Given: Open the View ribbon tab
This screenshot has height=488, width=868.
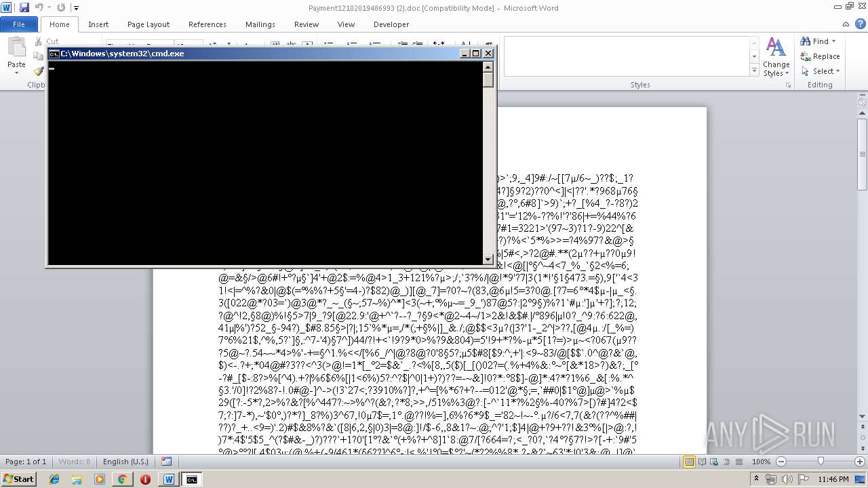Looking at the screenshot, I should point(346,24).
